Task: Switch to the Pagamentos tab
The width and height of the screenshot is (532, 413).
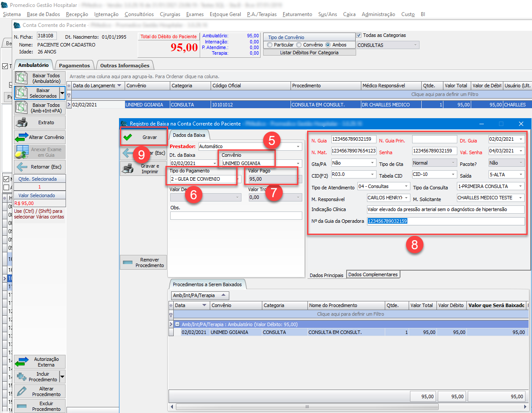Action: pos(74,66)
